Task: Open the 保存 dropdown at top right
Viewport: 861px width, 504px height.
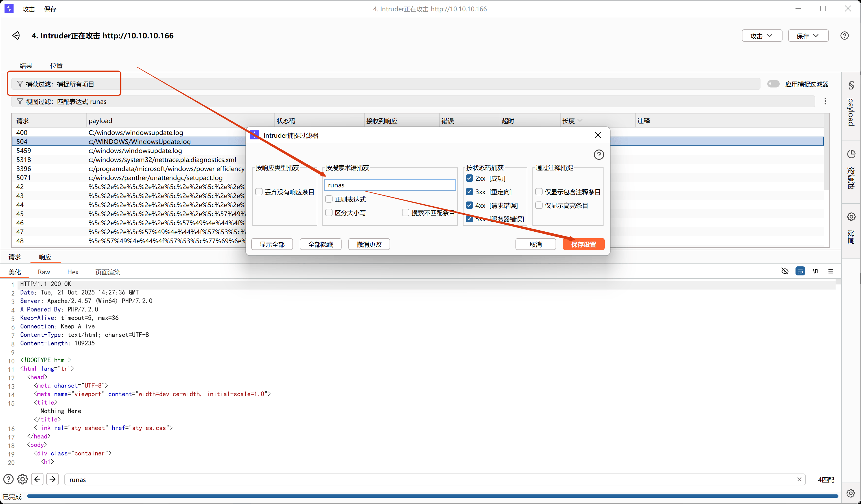Action: coord(808,36)
